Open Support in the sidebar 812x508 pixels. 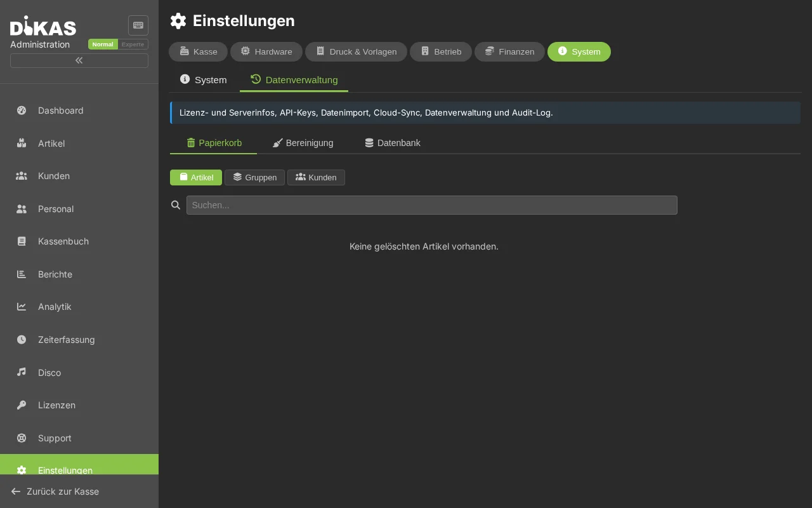pos(79,438)
